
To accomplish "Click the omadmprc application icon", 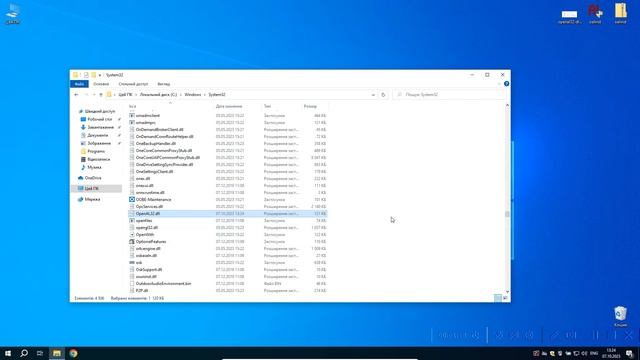I will click(x=132, y=122).
